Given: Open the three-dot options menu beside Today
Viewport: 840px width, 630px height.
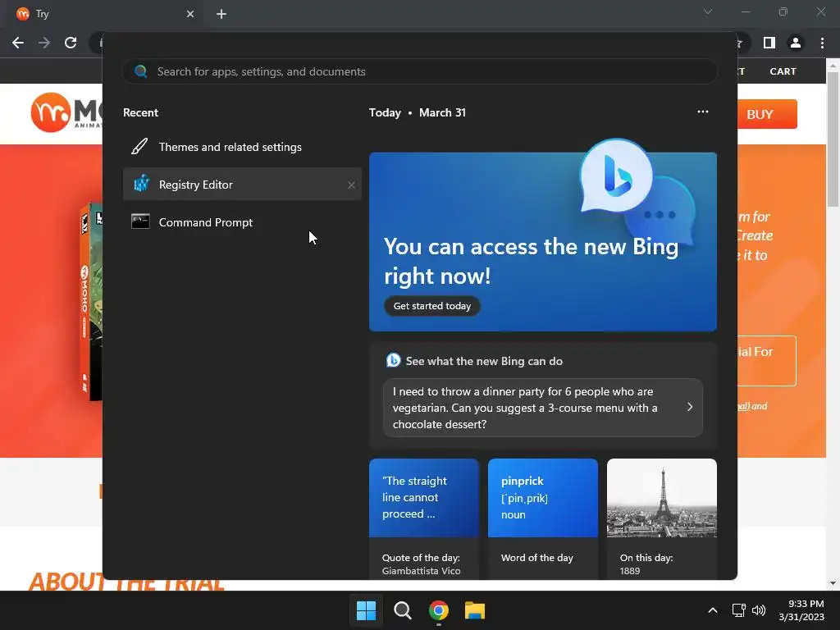Looking at the screenshot, I should tap(703, 112).
